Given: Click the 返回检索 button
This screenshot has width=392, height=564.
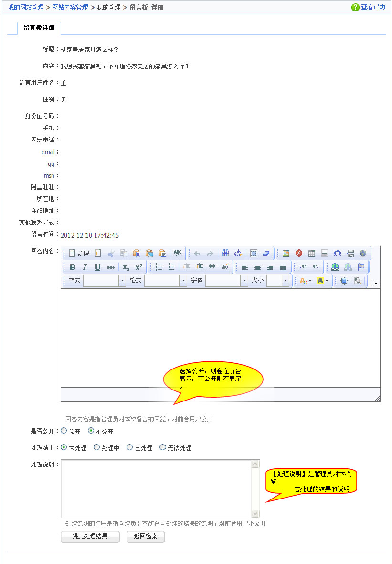Looking at the screenshot, I should click(x=146, y=536).
